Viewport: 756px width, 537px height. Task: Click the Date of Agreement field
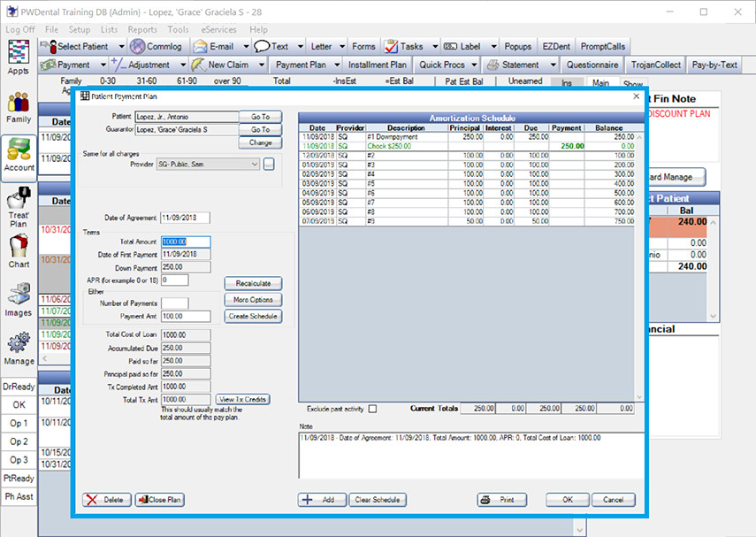pos(185,218)
